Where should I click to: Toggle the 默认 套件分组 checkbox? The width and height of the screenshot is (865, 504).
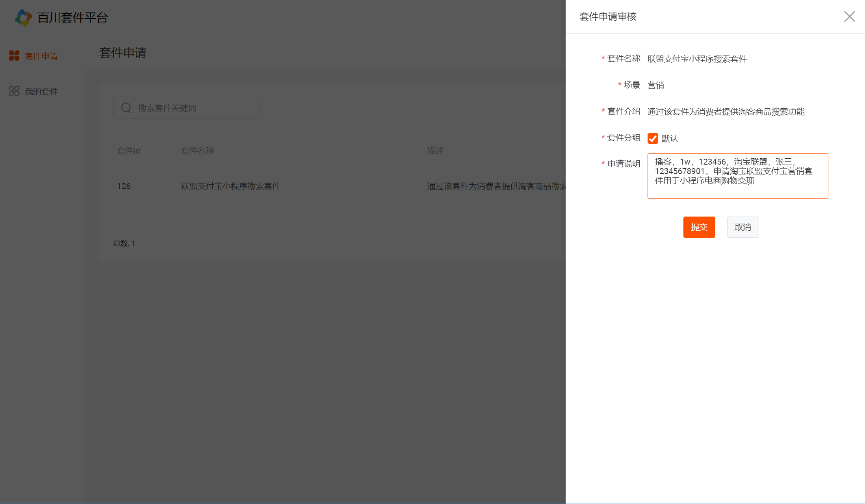tap(653, 138)
